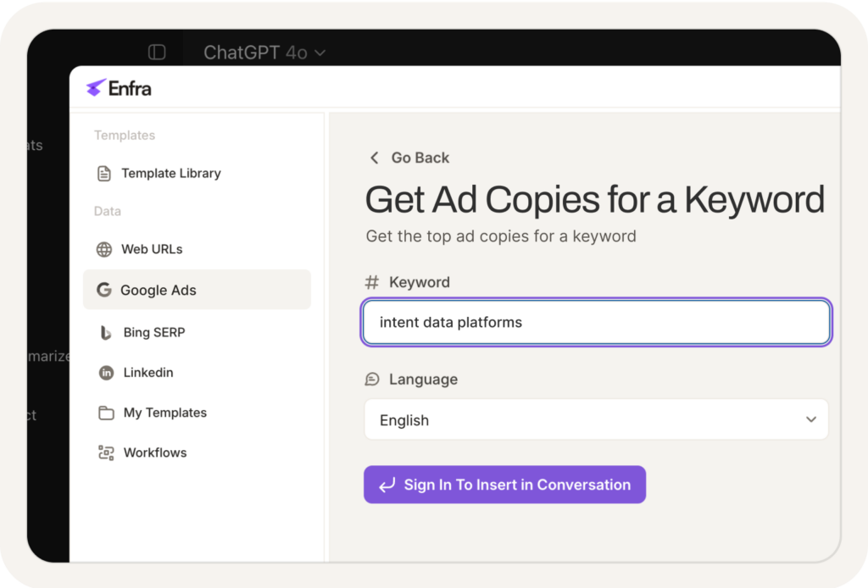
Task: Focus the Keyword input field
Action: point(596,323)
